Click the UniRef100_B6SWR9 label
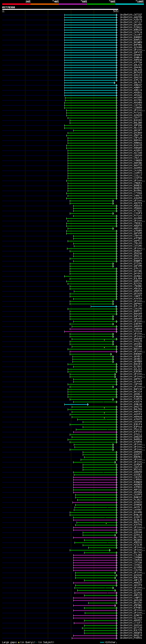 point(131,42)
